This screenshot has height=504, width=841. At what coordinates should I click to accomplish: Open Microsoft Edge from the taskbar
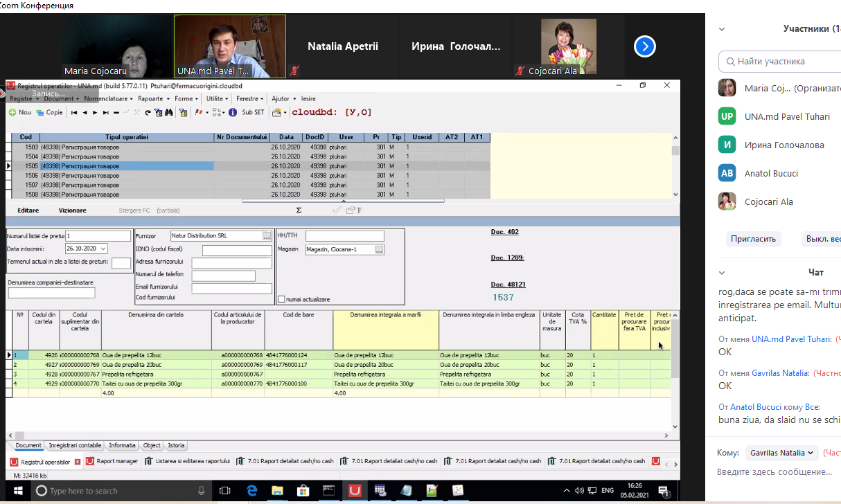[x=252, y=490]
